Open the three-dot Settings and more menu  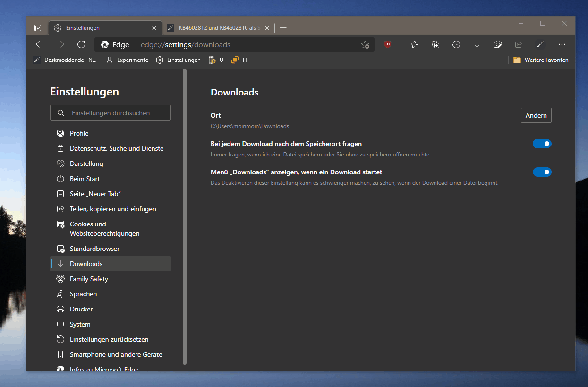coord(562,44)
